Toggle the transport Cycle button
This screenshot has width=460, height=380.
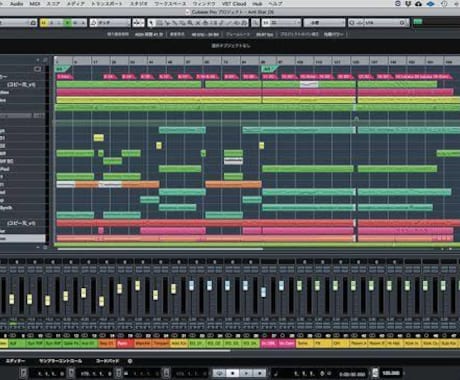point(219,373)
